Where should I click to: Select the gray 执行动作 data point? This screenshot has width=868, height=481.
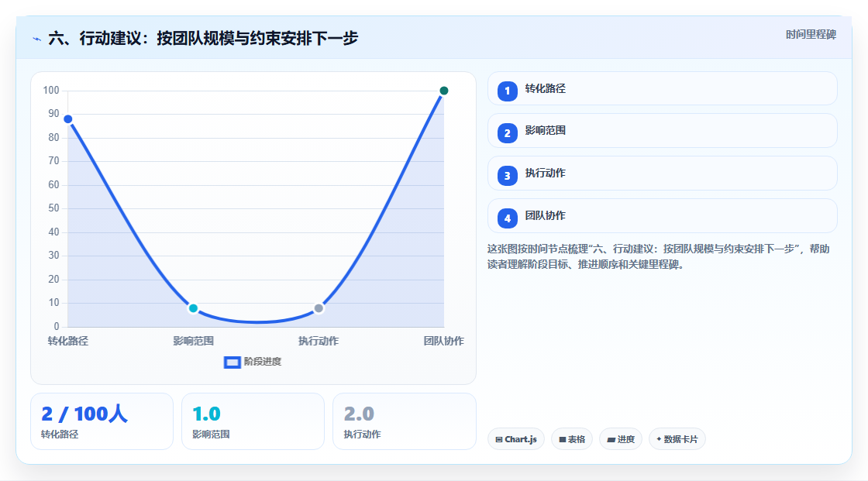point(319,308)
